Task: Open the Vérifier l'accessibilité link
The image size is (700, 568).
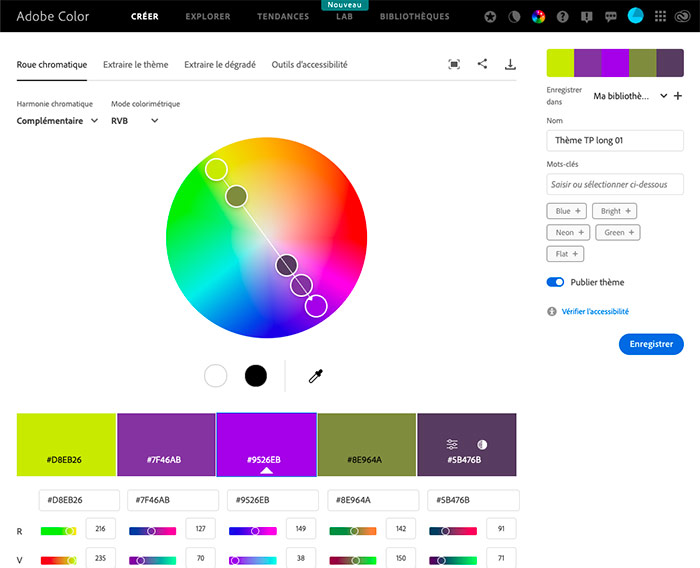Action: [595, 312]
